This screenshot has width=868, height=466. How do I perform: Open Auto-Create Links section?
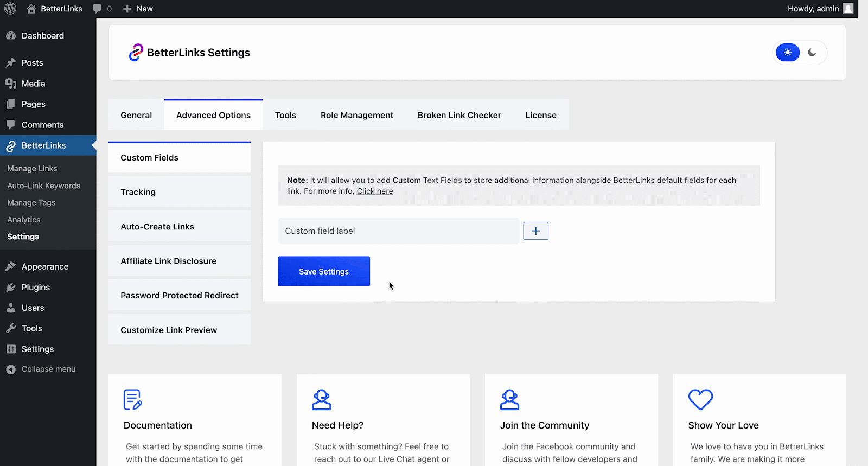pos(180,227)
